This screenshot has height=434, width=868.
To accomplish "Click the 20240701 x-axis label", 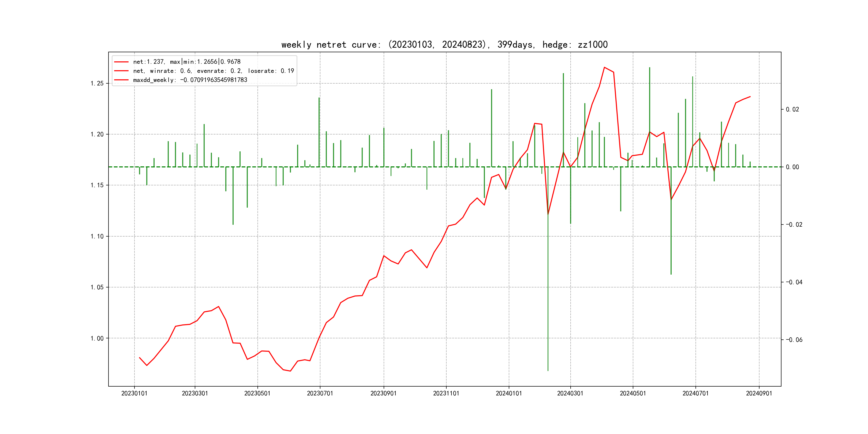I will click(x=695, y=393).
